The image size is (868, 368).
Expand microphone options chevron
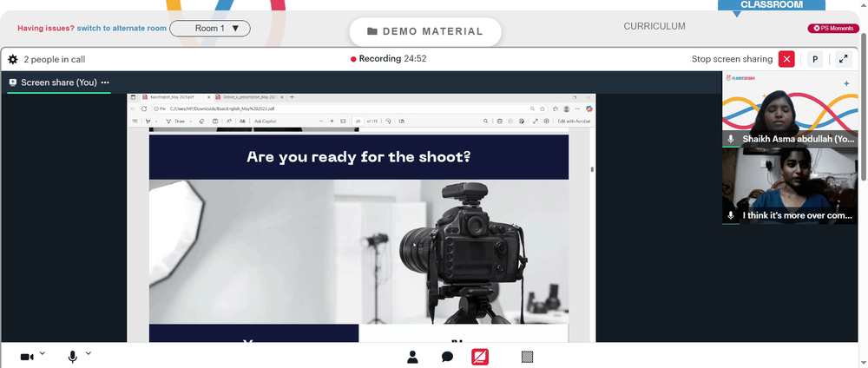pos(88,353)
